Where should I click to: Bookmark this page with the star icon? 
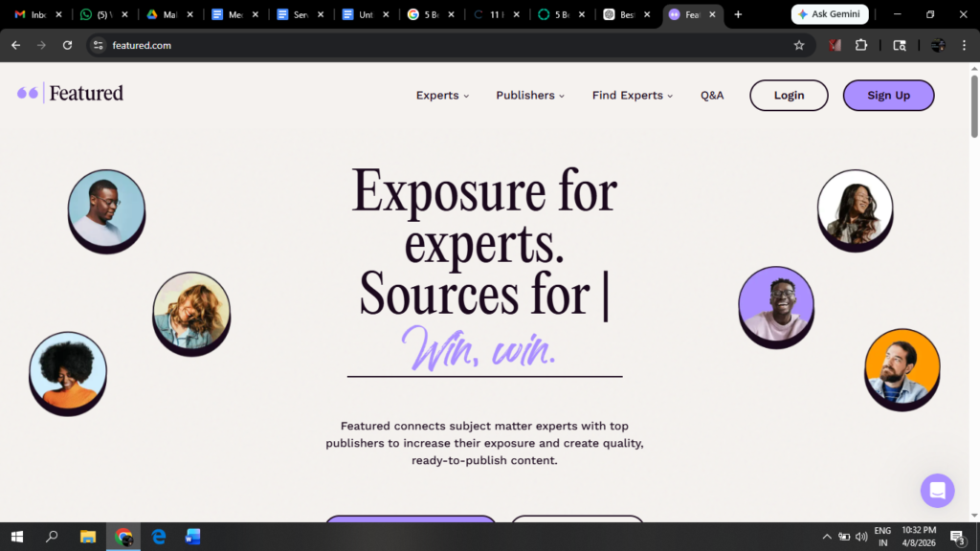pos(799,45)
